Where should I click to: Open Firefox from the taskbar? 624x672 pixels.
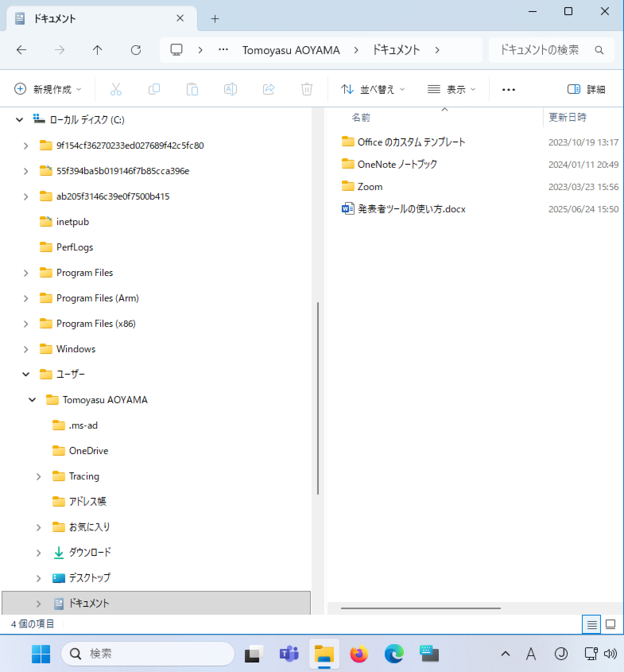click(359, 654)
